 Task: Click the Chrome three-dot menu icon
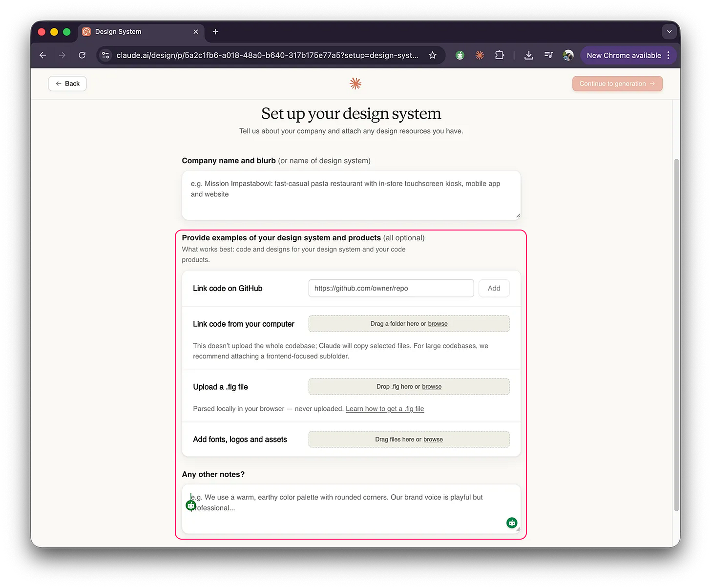669,55
